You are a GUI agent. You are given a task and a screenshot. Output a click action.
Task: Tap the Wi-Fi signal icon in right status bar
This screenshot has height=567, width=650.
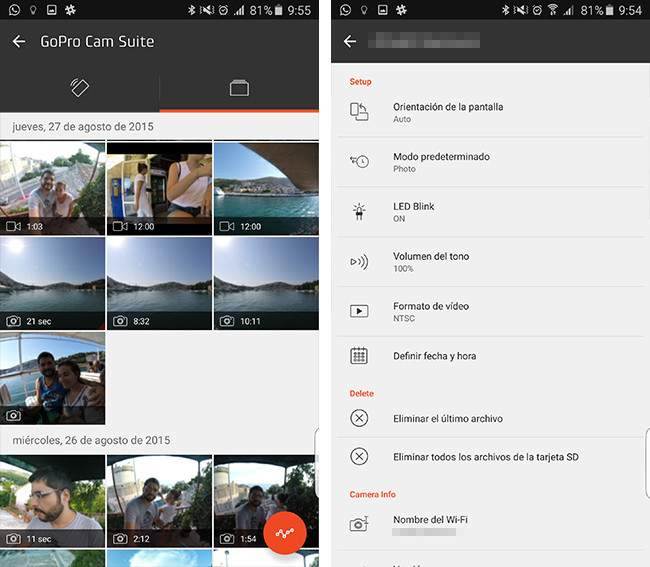coord(553,10)
